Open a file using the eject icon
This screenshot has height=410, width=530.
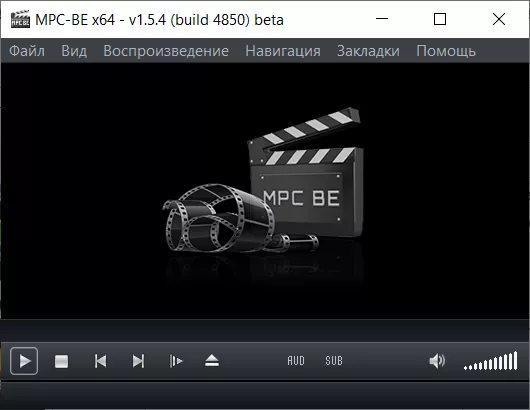click(212, 361)
